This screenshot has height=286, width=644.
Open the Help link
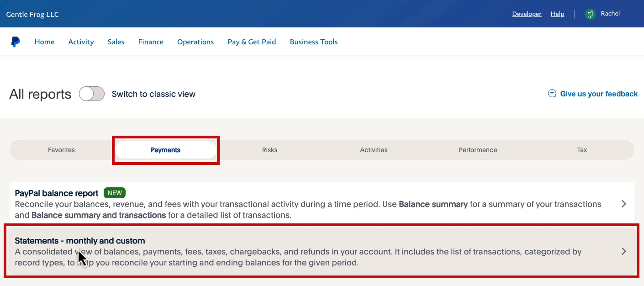click(x=558, y=14)
